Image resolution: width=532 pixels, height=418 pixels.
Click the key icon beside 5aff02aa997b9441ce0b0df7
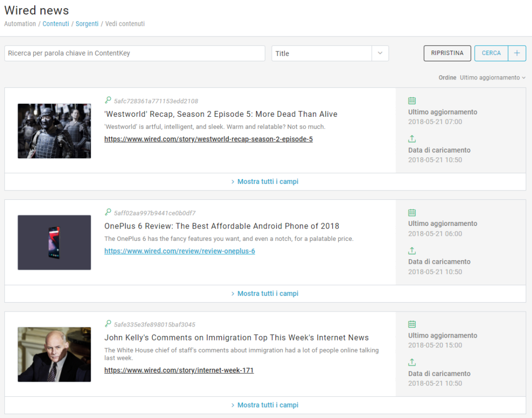point(108,212)
